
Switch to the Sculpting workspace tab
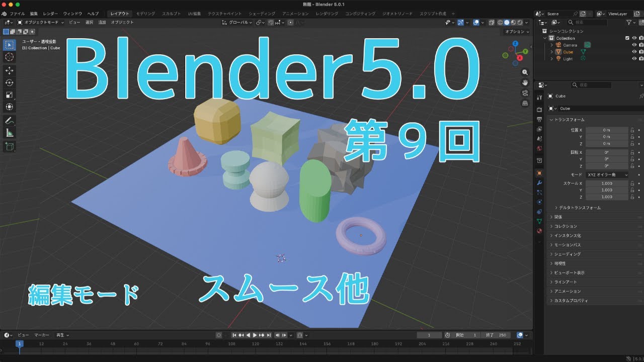(172, 14)
